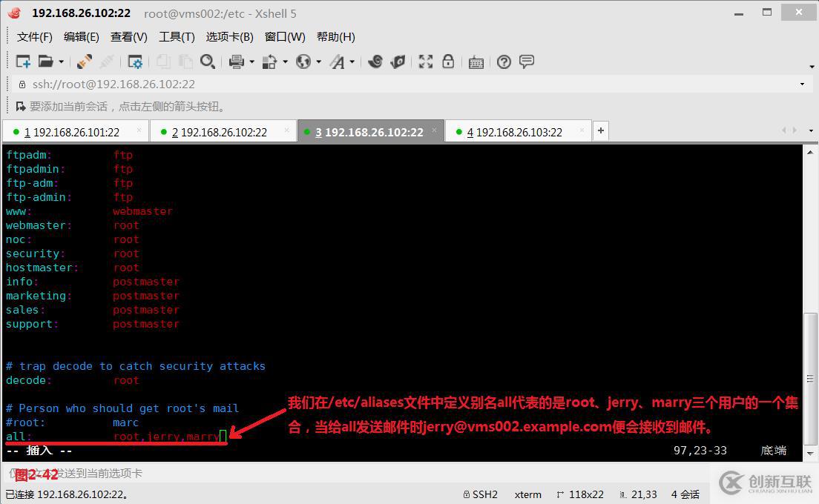Click the '#root: marc' line in terminal
Viewport: 819px width, 504px height.
pyautogui.click(x=73, y=422)
